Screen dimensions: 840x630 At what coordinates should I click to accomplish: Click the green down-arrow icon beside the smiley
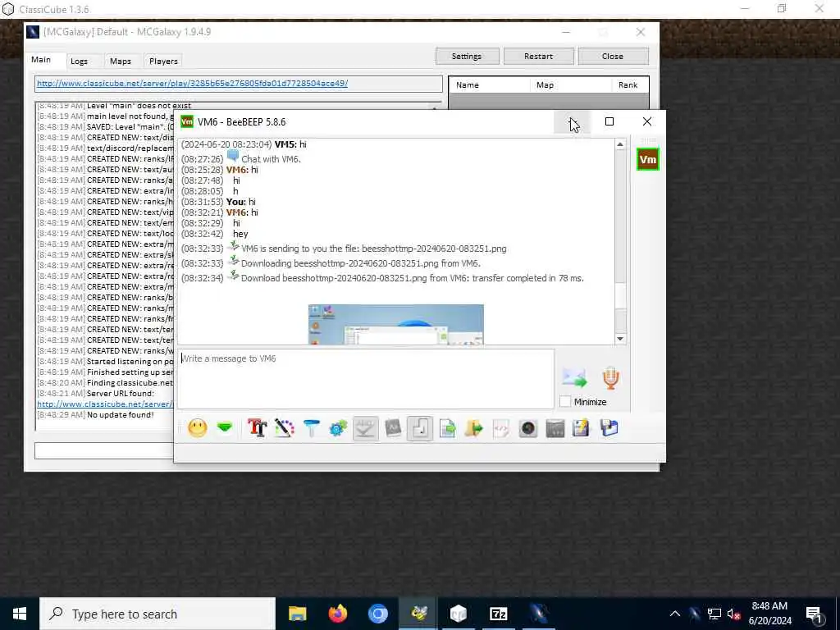225,427
